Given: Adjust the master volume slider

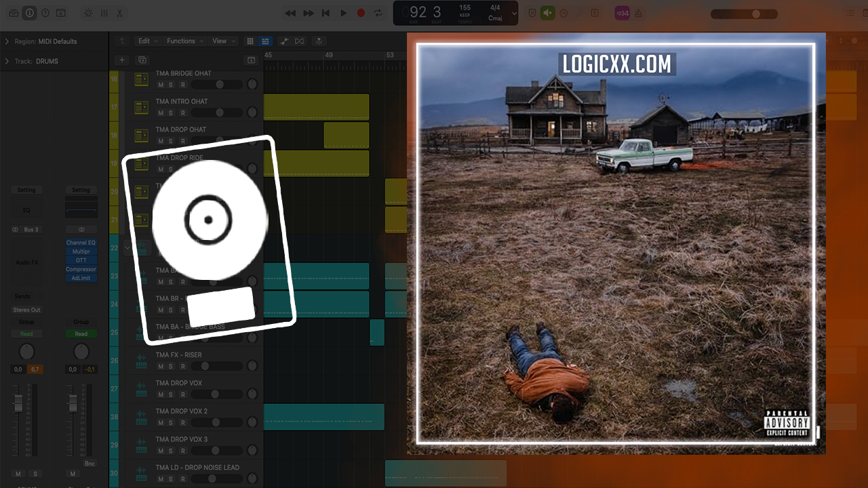Looking at the screenshot, I should (744, 14).
